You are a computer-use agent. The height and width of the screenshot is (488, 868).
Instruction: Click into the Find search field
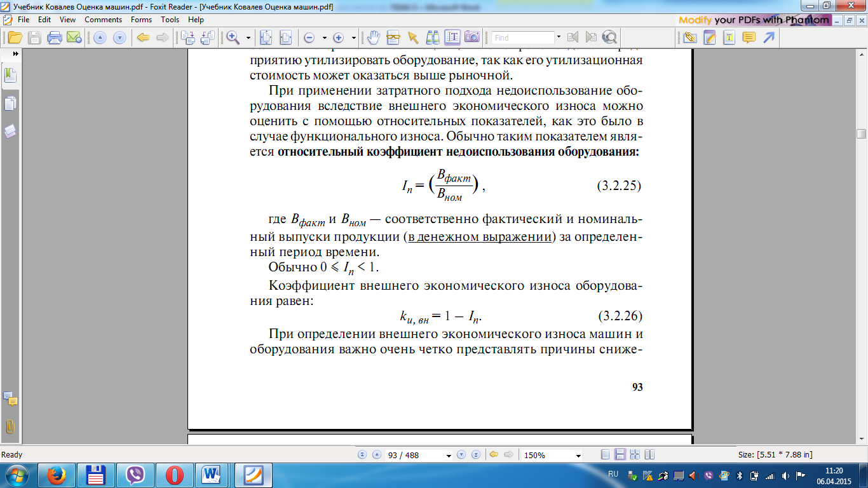tap(522, 37)
